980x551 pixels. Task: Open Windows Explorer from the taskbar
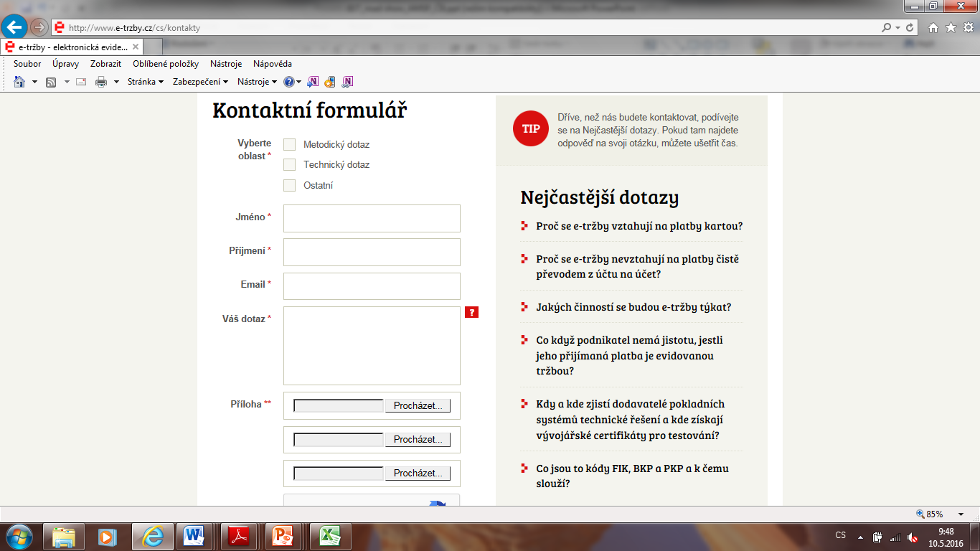click(x=65, y=536)
